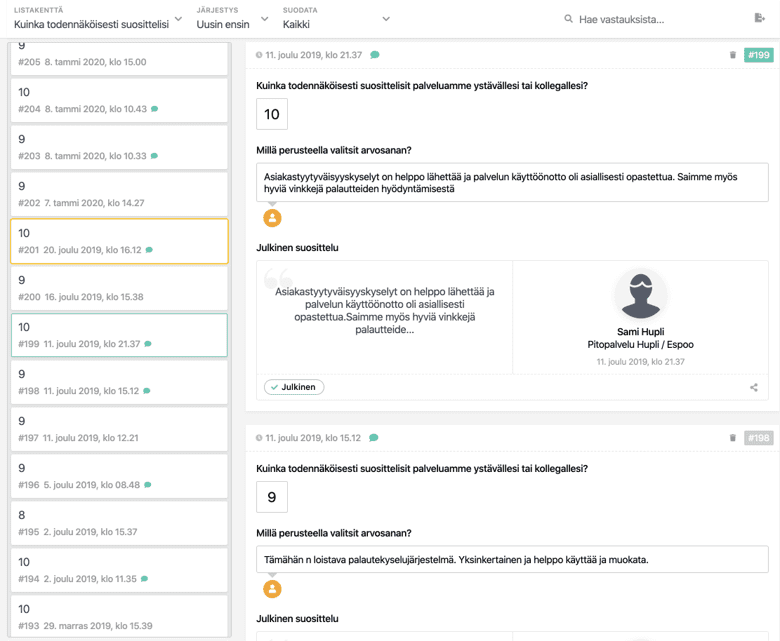Open comment bubble next to 21.37 timestamp
Viewport: 780px width, 641px height.
click(375, 55)
